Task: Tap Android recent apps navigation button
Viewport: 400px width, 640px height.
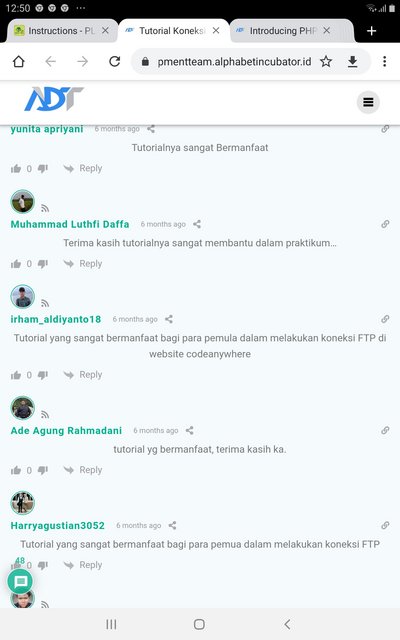Action: click(111, 624)
